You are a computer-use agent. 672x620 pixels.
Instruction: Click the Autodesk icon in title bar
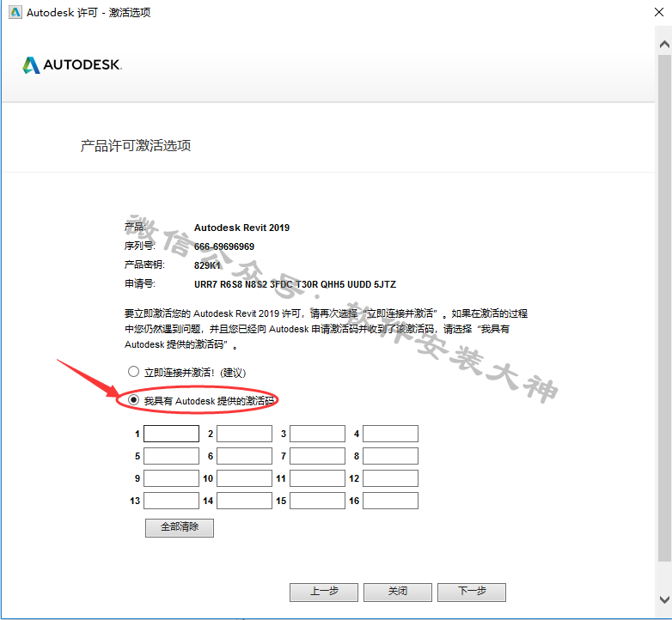click(x=15, y=12)
